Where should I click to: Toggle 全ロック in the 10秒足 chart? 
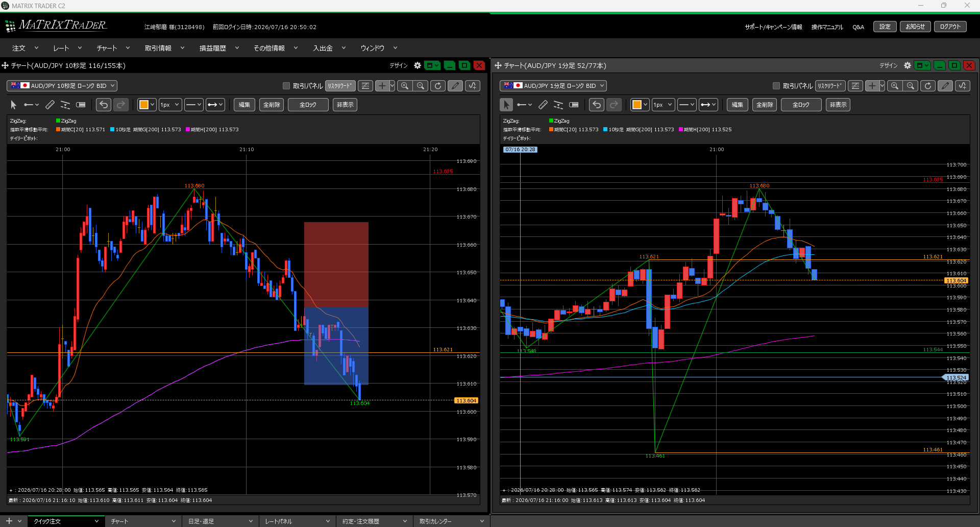pyautogui.click(x=308, y=105)
